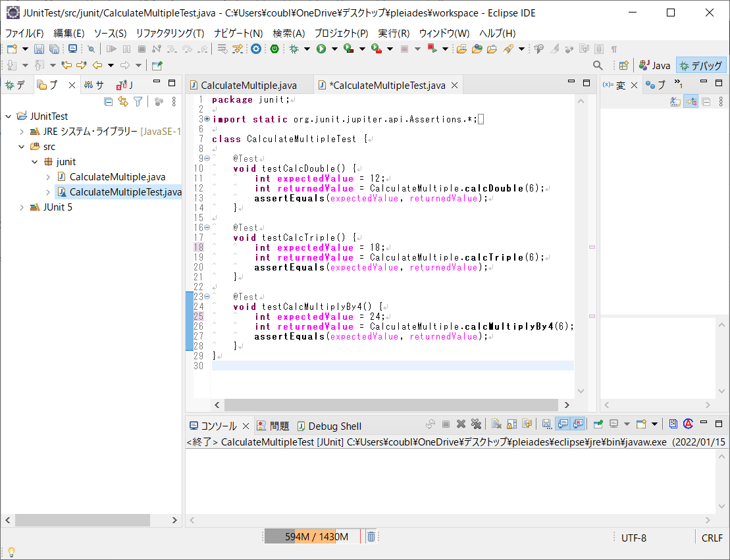Open the ウィンドウ(W) menu
Screen dimensions: 730x560
click(x=444, y=33)
